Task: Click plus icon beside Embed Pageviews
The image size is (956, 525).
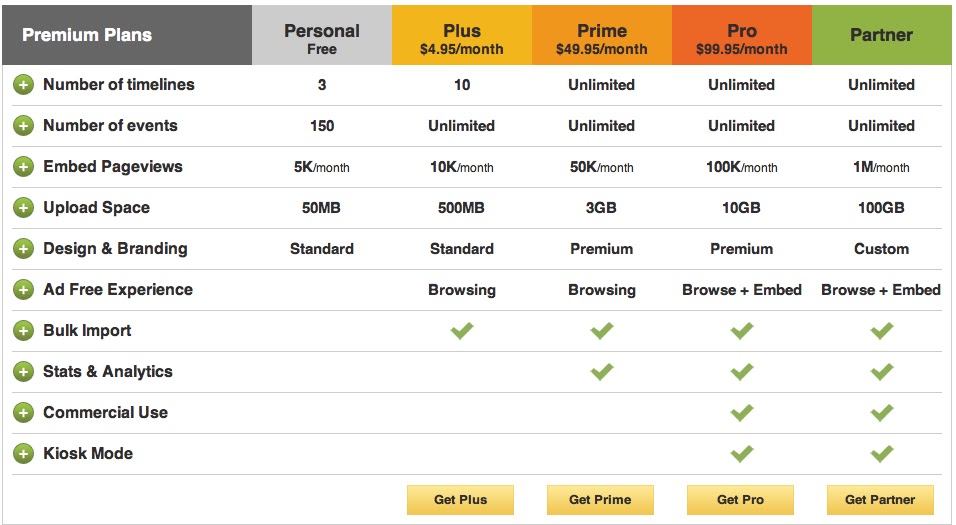Action: click(x=23, y=167)
